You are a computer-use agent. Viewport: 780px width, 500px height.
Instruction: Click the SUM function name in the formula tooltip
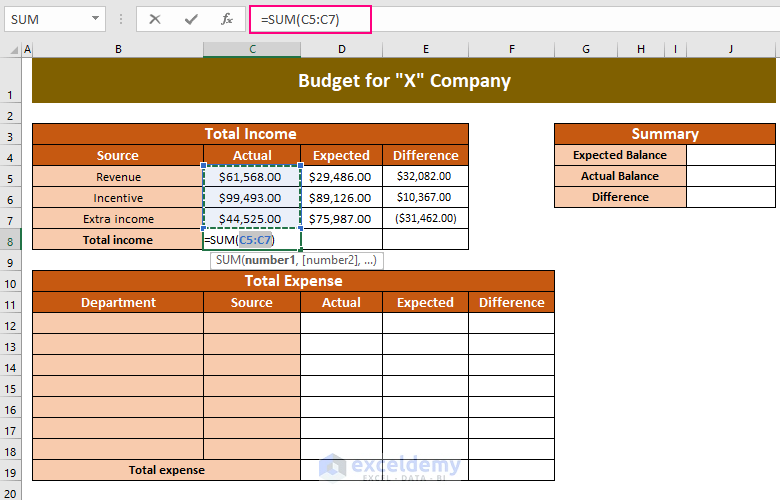tap(228, 260)
